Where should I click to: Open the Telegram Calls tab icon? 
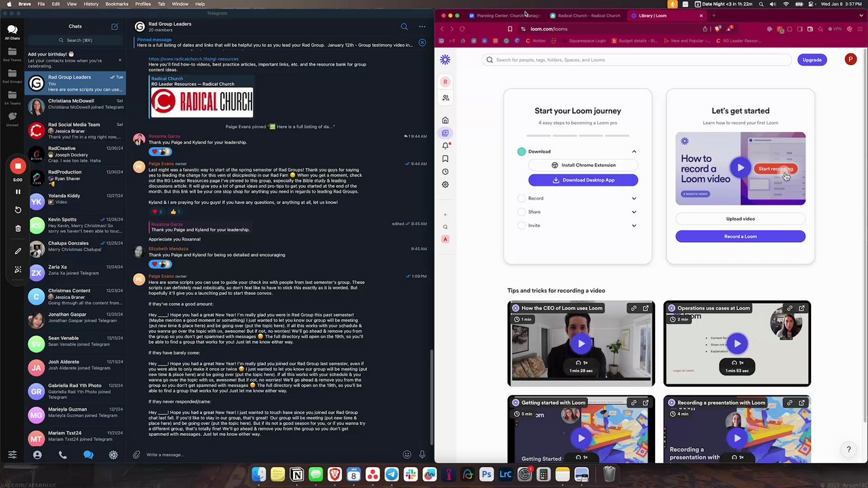coord(62,455)
